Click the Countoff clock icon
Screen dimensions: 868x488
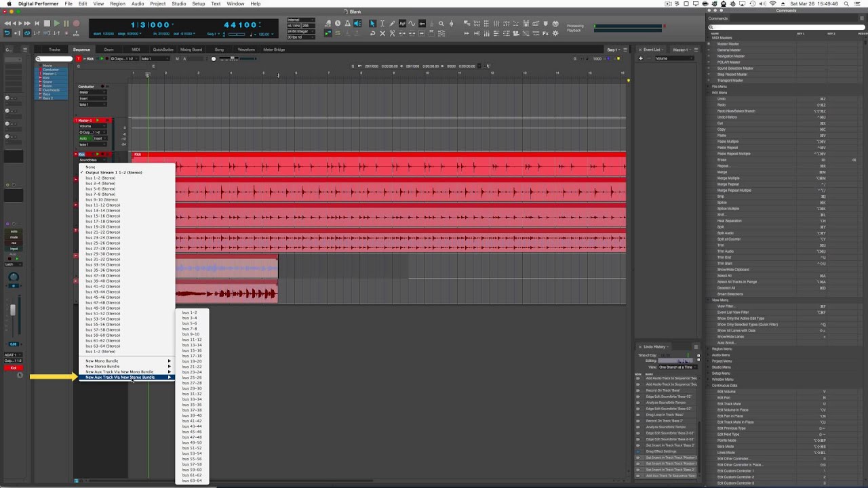[x=338, y=23]
